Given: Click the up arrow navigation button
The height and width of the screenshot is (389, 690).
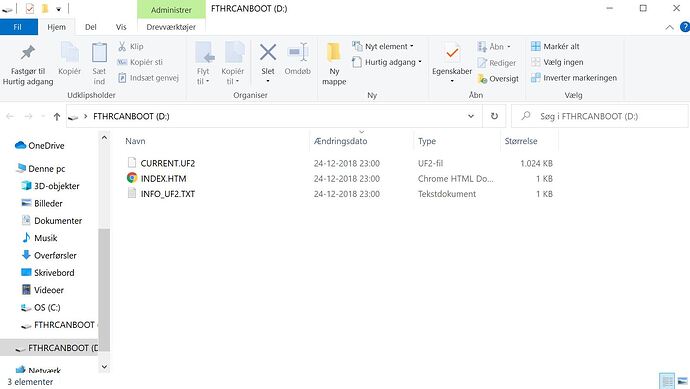Looking at the screenshot, I should click(57, 116).
